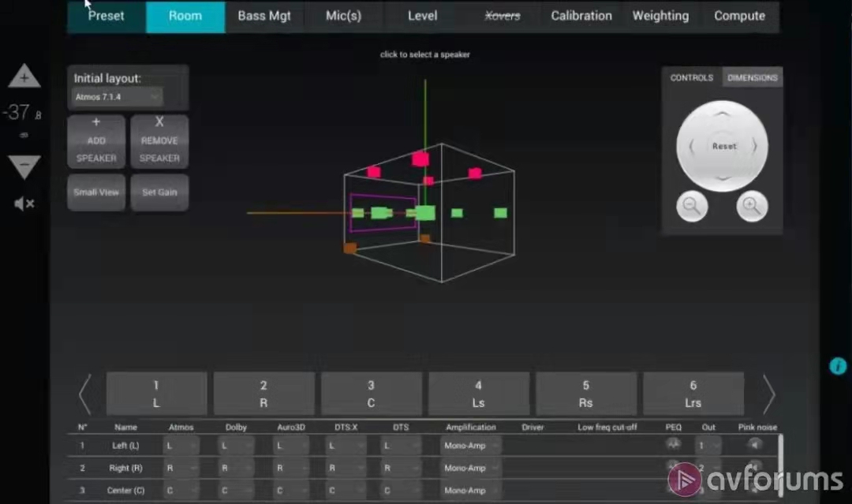Switch to the Bass Mgt tab
Screen dimensions: 852x504
264,17
